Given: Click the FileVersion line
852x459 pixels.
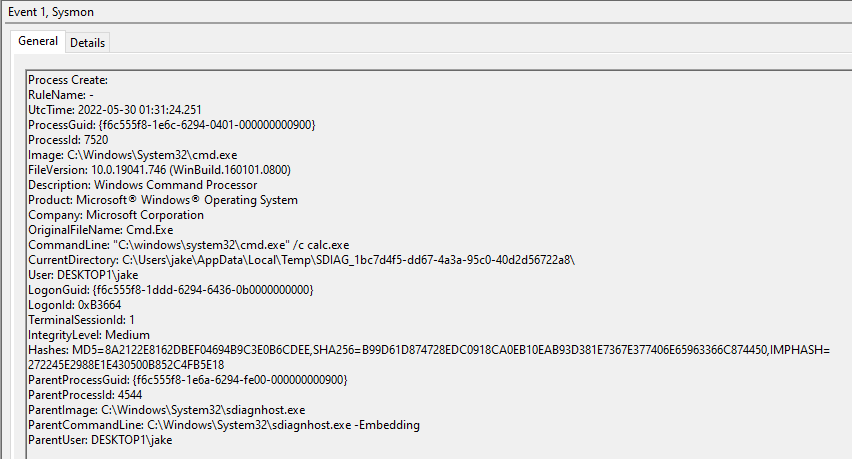Looking at the screenshot, I should [159, 170].
